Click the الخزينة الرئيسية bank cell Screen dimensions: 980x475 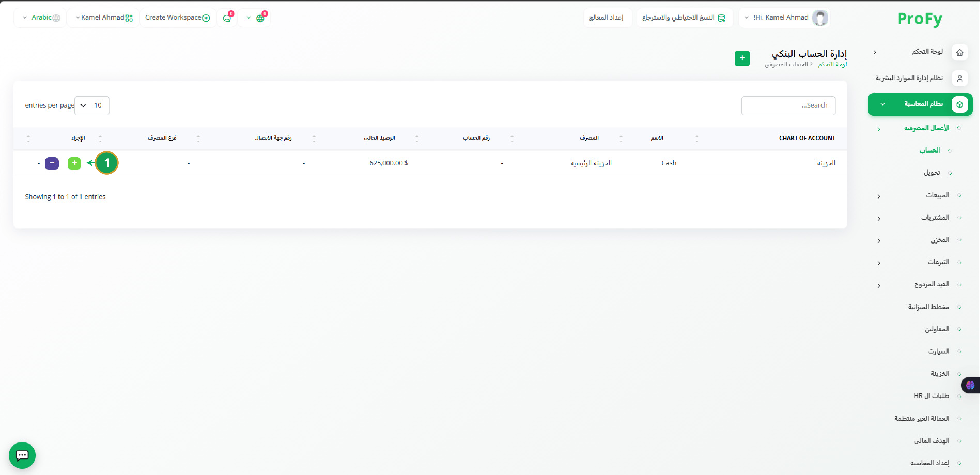[591, 163]
